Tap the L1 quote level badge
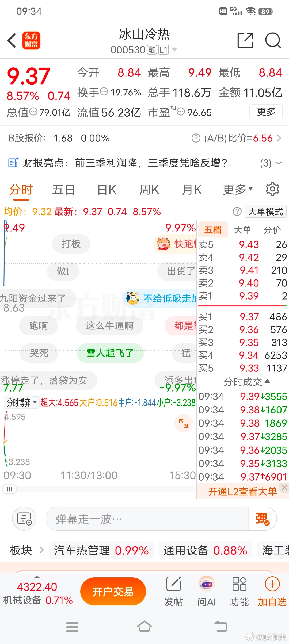The width and height of the screenshot is (289, 644). click(x=163, y=50)
